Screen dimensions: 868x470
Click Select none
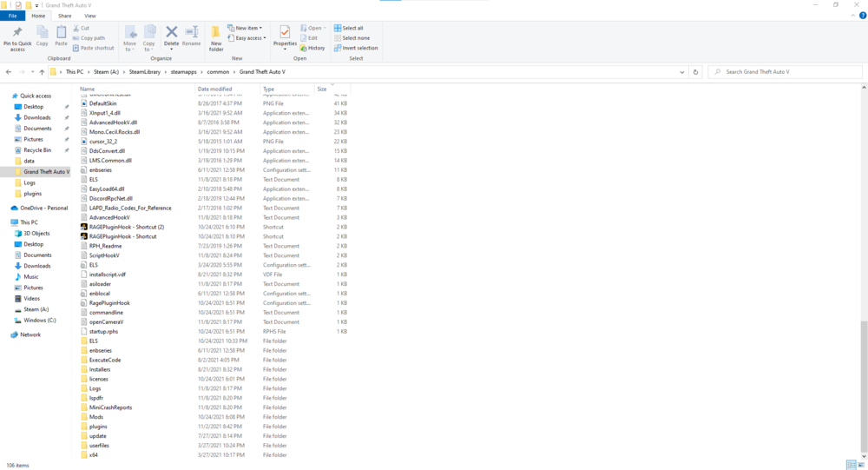pos(352,38)
